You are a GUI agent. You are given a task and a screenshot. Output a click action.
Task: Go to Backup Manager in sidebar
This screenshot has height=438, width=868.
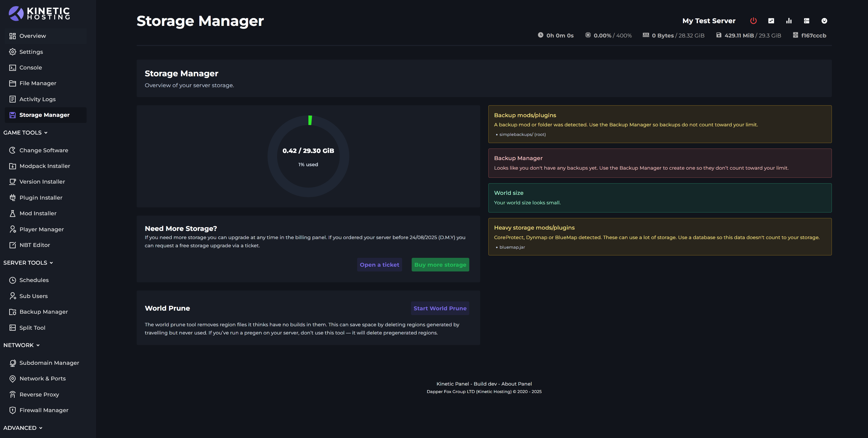coord(43,312)
